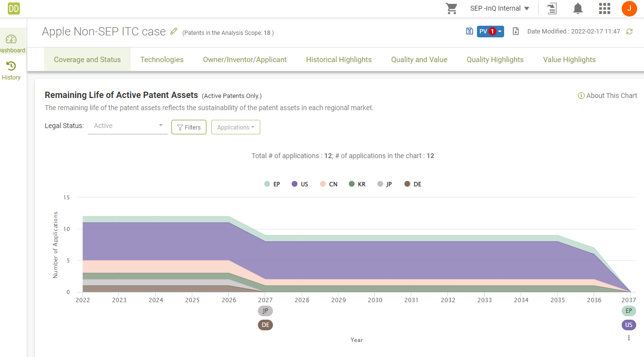Refresh the analysis with the reload icon
Viewport: 644px width, 357px height.
pos(629,32)
